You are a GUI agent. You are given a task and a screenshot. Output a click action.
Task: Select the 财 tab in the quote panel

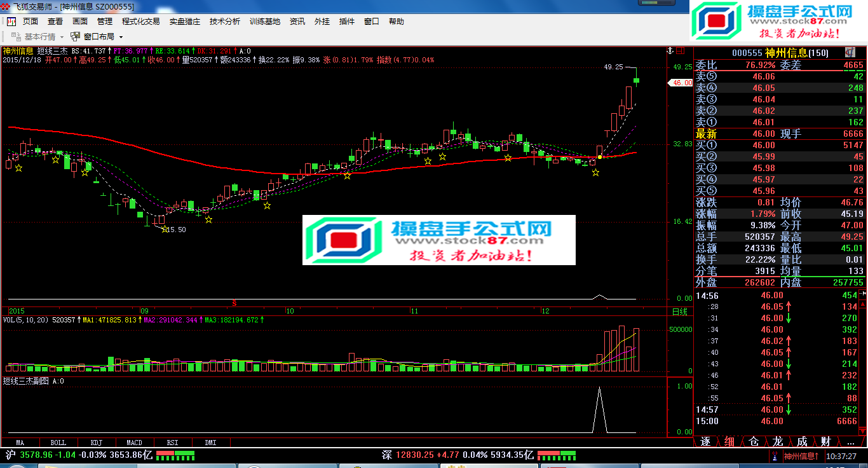click(x=826, y=441)
